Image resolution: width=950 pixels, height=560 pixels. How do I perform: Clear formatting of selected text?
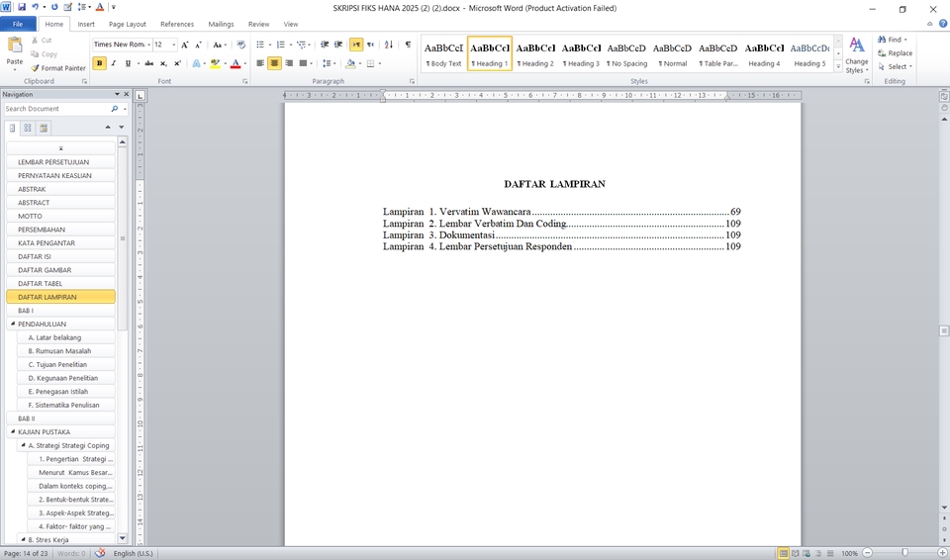241,45
